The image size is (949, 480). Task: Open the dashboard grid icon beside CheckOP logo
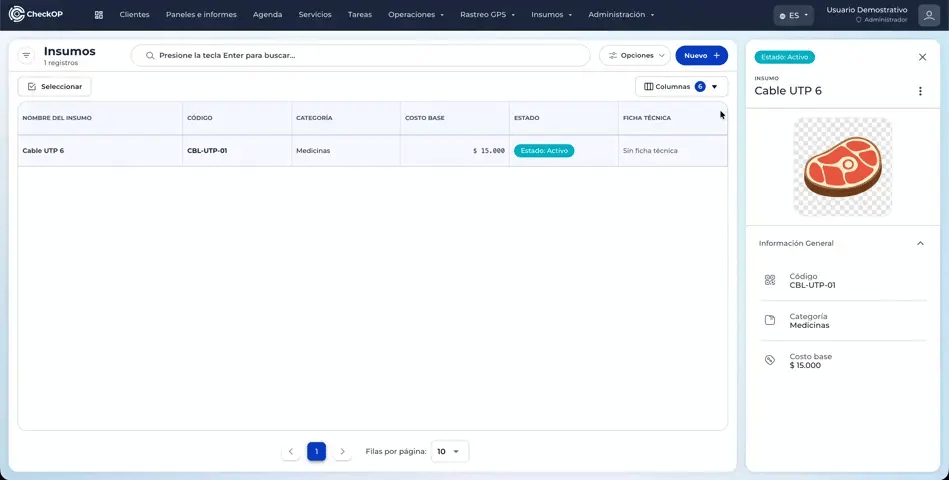pos(99,15)
